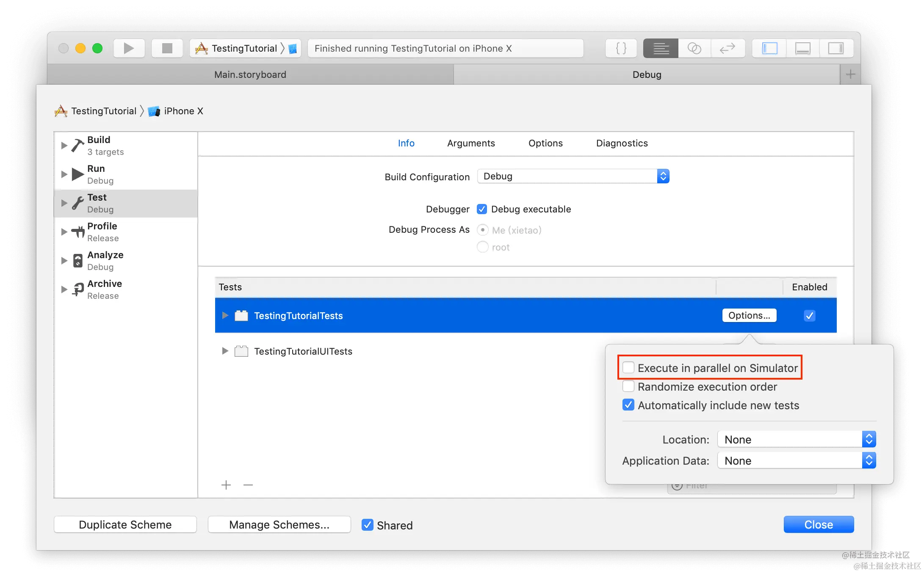The height and width of the screenshot is (573, 924).
Task: Open the code snippets library braces icon
Action: tap(621, 48)
